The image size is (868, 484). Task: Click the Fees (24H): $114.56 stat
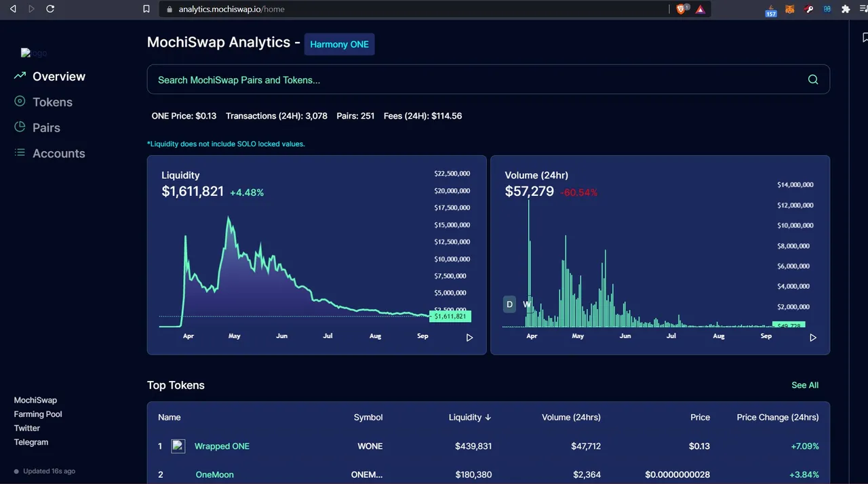[x=422, y=116]
